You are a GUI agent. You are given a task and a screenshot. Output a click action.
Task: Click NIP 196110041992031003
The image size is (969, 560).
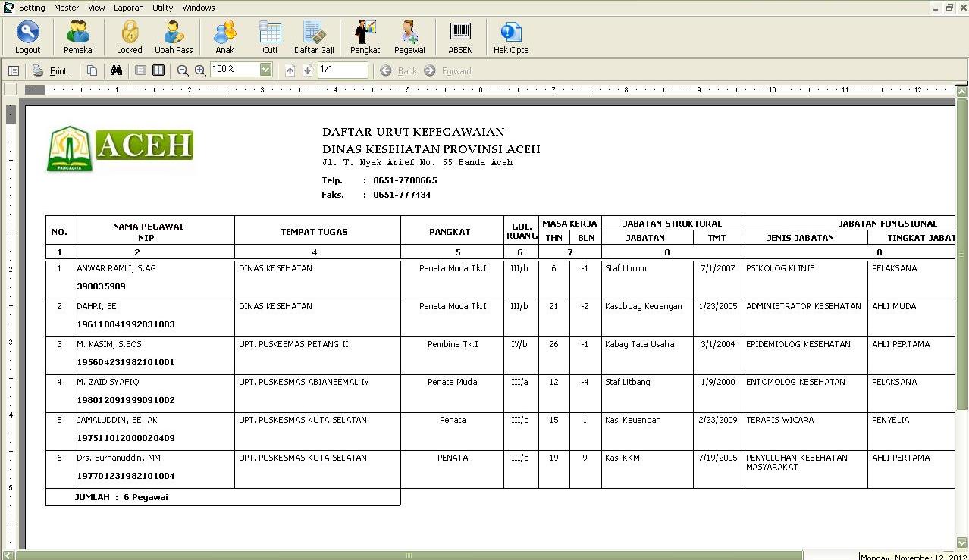pos(126,324)
